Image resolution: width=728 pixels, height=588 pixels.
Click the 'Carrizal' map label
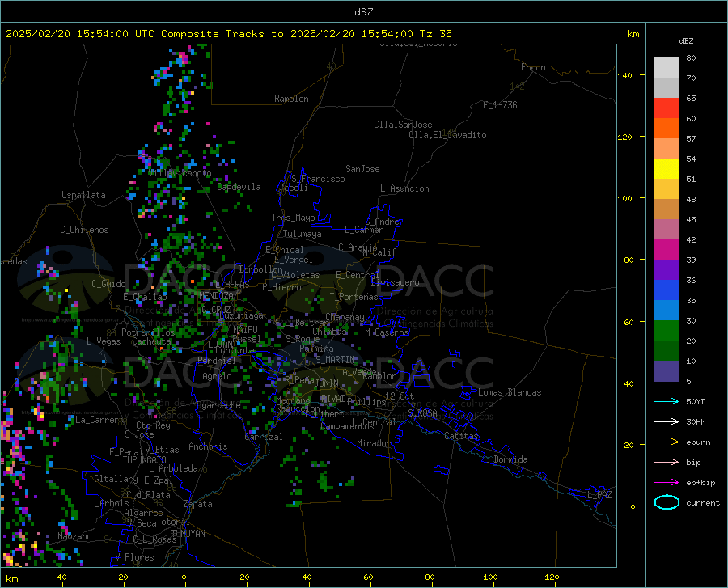pos(264,437)
